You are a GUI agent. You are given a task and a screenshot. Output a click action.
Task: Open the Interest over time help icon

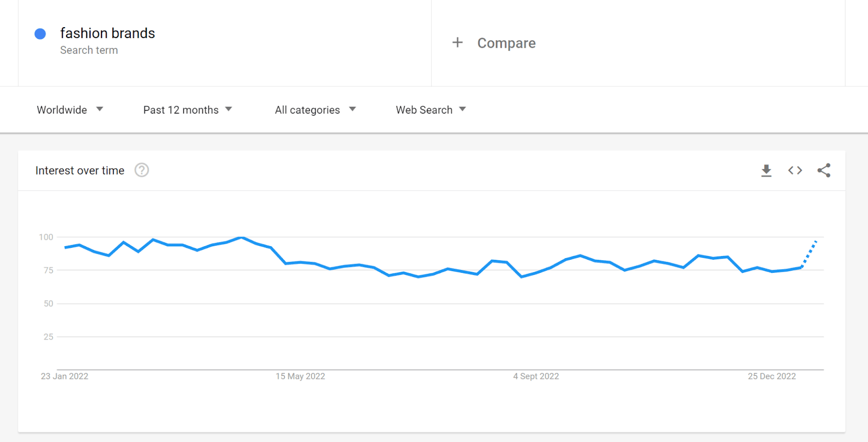point(142,170)
